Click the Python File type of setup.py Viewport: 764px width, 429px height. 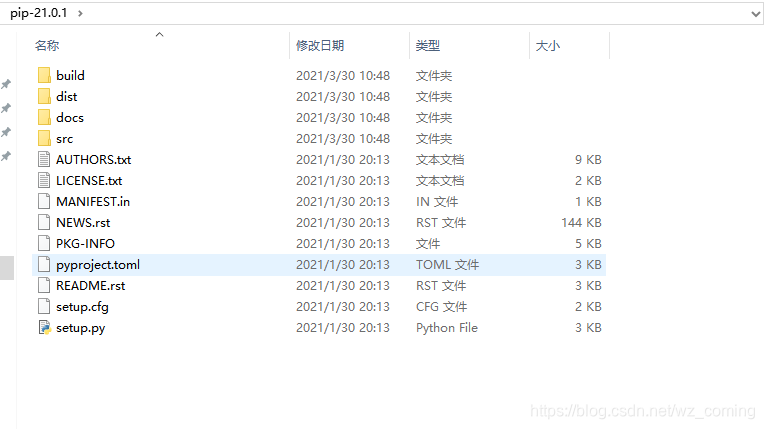coord(447,328)
